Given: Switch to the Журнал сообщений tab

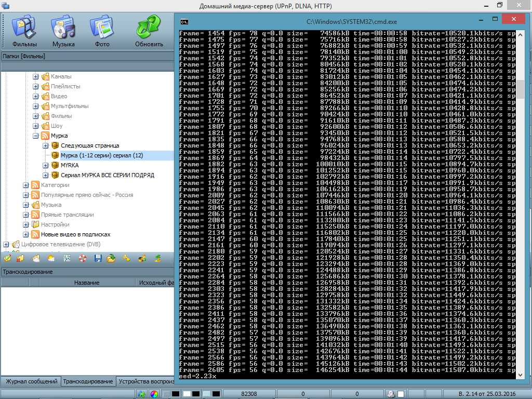Looking at the screenshot, I should coord(31,381).
